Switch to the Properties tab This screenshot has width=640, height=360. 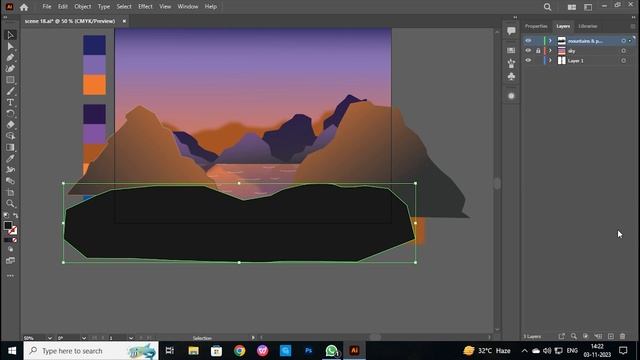[x=536, y=26]
